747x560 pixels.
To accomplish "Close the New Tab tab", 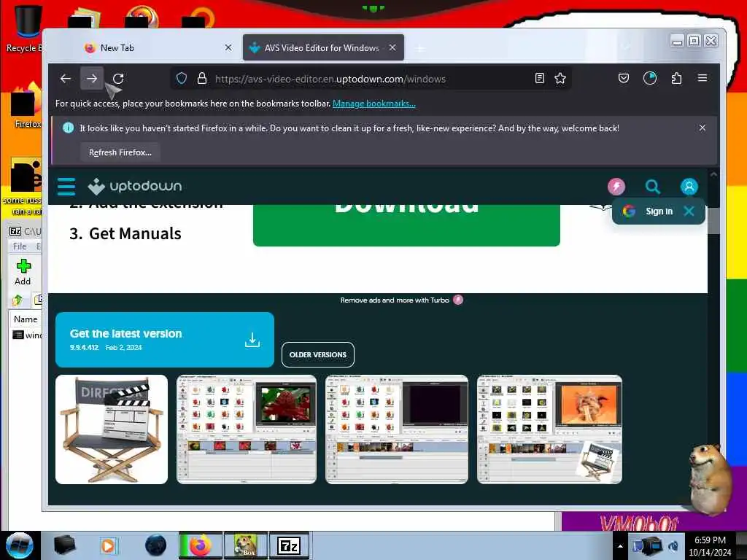I will pyautogui.click(x=228, y=47).
